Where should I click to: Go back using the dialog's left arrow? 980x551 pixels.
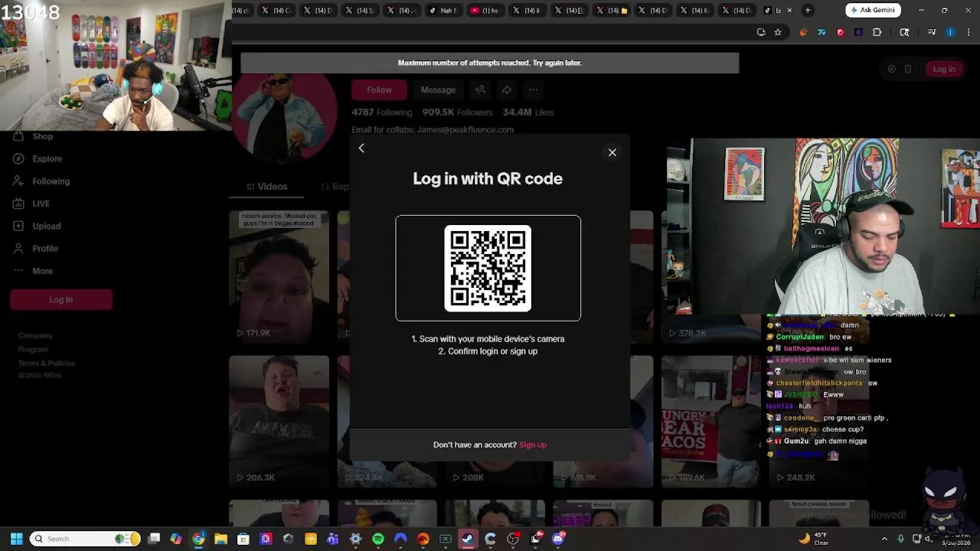361,148
